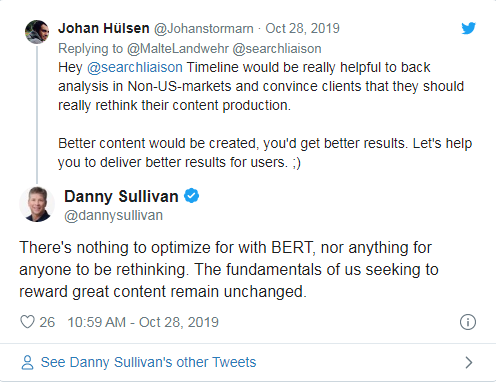The image size is (496, 384).
Task: Open the tweet info circle icon
Action: coord(468,322)
